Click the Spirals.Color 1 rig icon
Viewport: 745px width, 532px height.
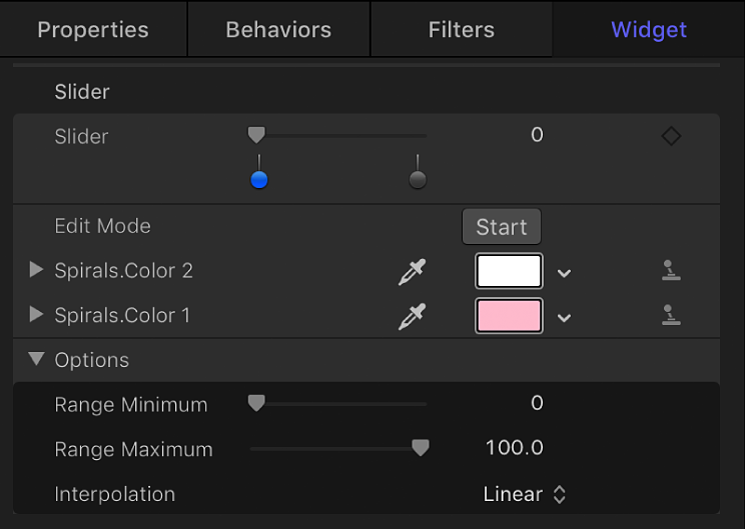click(x=671, y=316)
